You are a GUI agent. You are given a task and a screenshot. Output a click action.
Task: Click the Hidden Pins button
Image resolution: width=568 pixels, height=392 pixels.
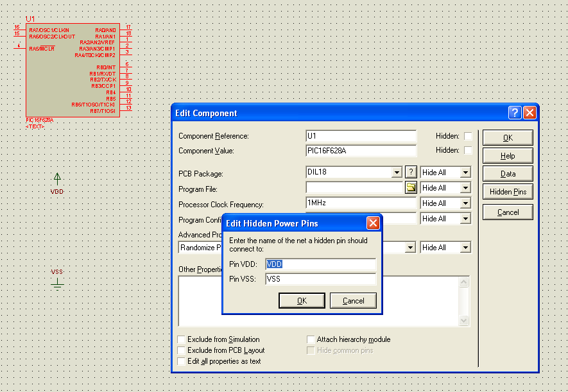tap(508, 192)
